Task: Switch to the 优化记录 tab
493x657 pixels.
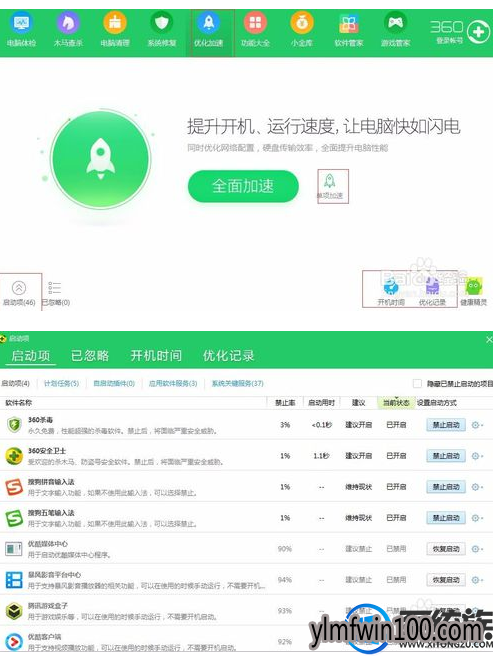Action: point(229,356)
